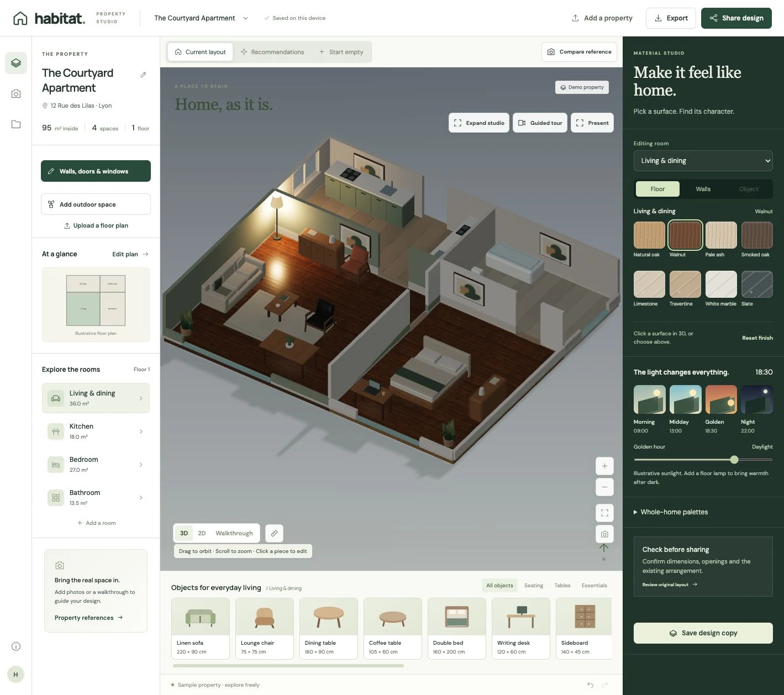Capture a viewport snapshot with the camera icon
This screenshot has width=784, height=695.
(604, 534)
